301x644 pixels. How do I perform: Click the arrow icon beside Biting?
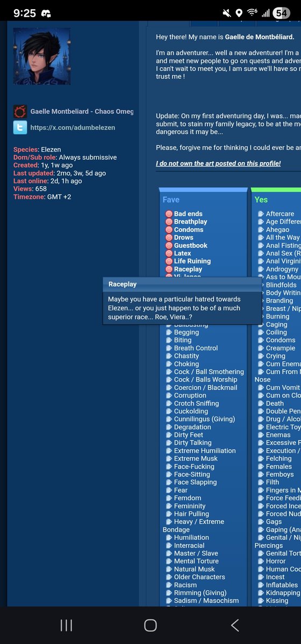pyautogui.click(x=169, y=340)
